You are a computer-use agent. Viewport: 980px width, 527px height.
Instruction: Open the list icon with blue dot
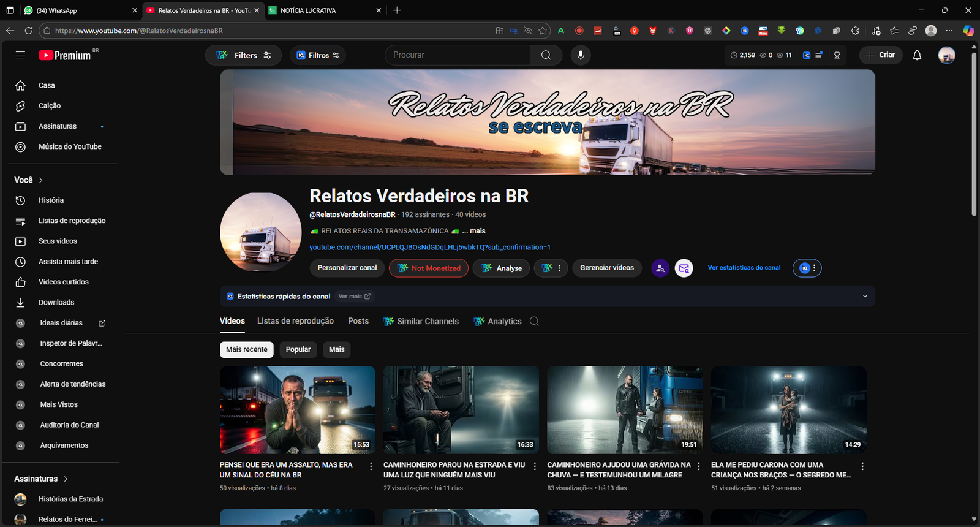(819, 55)
